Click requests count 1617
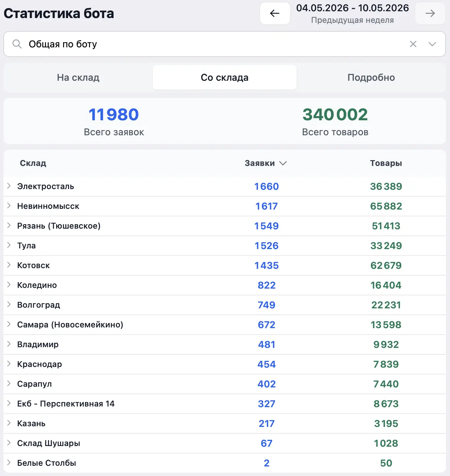The width and height of the screenshot is (450, 476). pyautogui.click(x=267, y=206)
